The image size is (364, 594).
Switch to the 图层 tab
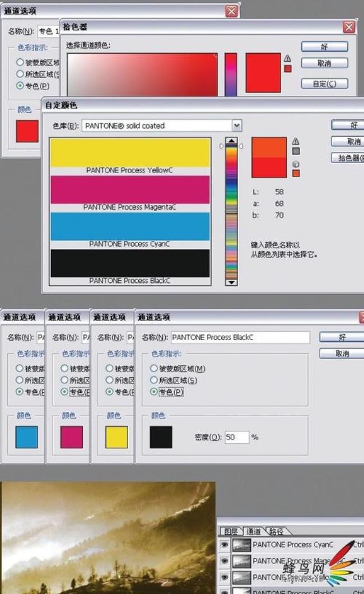pyautogui.click(x=230, y=531)
